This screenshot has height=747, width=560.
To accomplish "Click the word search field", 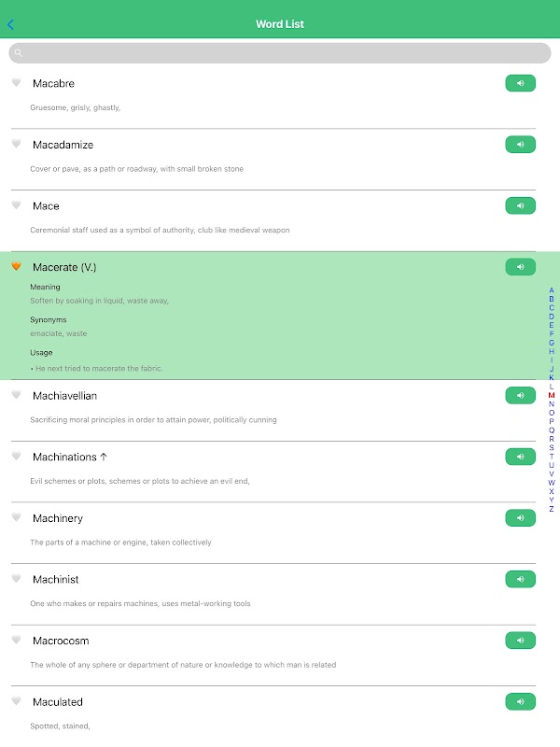I will pyautogui.click(x=280, y=53).
